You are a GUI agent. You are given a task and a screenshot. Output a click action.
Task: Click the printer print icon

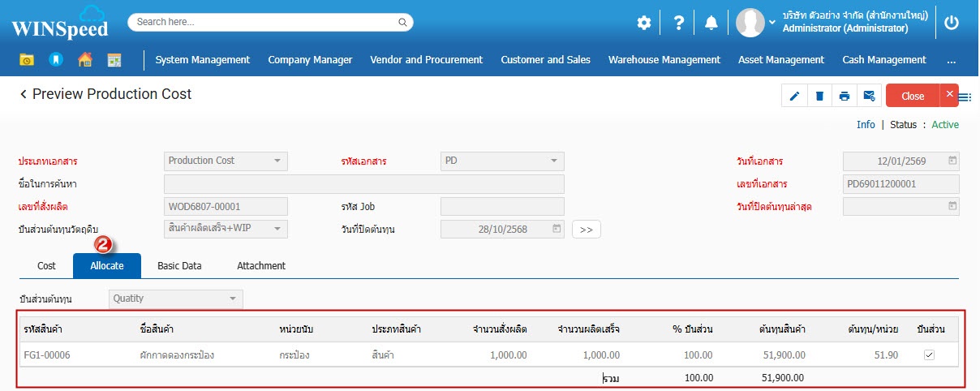pyautogui.click(x=845, y=96)
